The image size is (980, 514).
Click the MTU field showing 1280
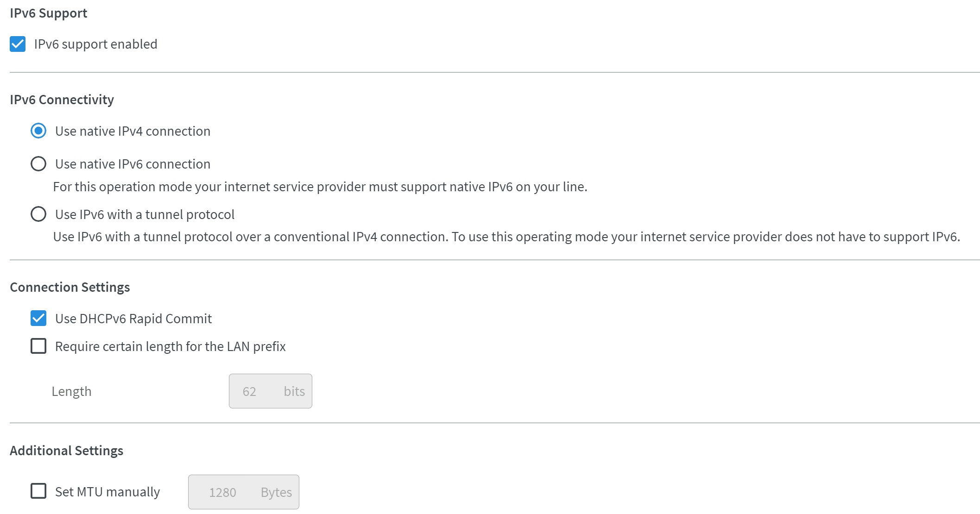pos(244,492)
